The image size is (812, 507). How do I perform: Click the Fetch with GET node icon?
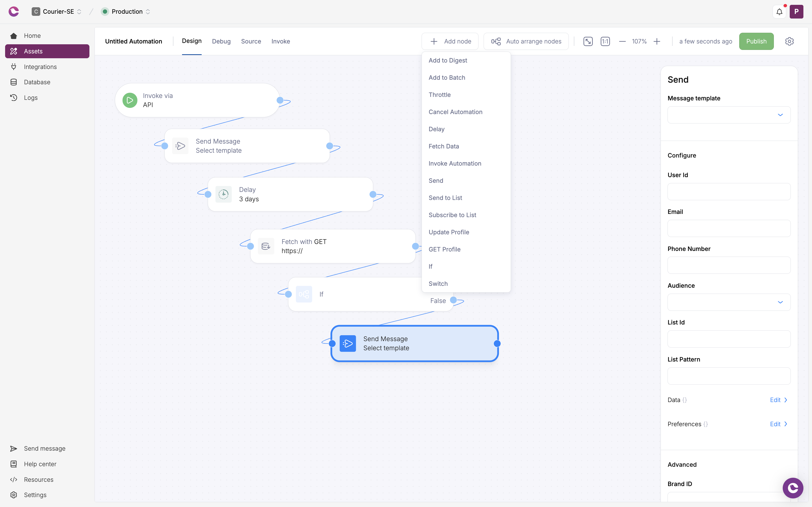[x=266, y=246]
